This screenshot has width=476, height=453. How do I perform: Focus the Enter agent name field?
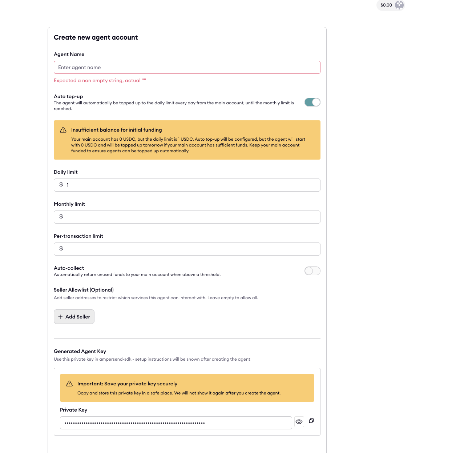(x=187, y=67)
